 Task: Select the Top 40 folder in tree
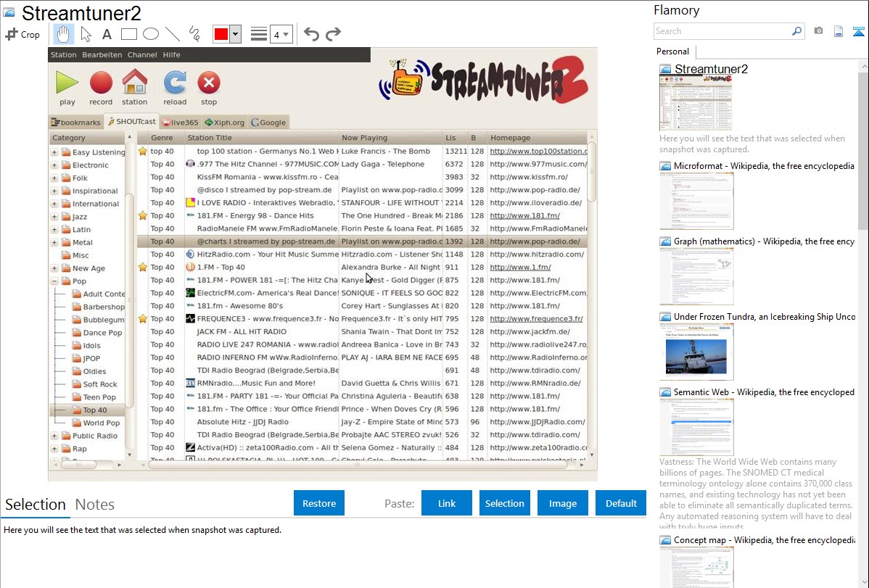[95, 410]
